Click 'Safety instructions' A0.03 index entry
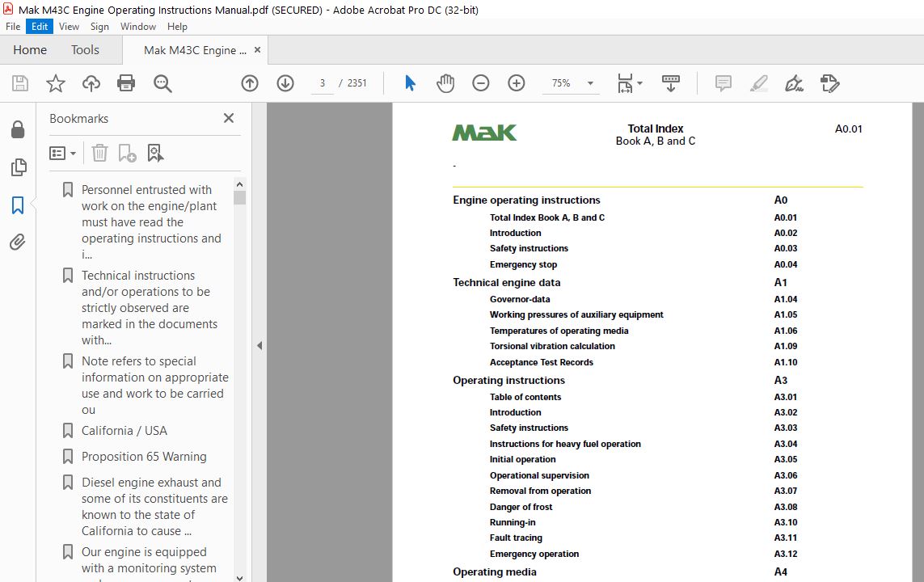 coord(529,249)
